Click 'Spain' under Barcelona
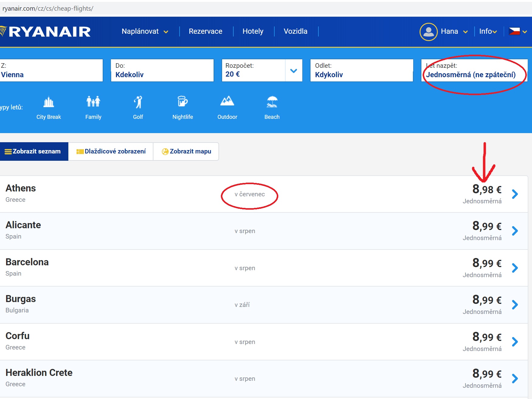Screen dimensions: 532x399 pos(13,273)
